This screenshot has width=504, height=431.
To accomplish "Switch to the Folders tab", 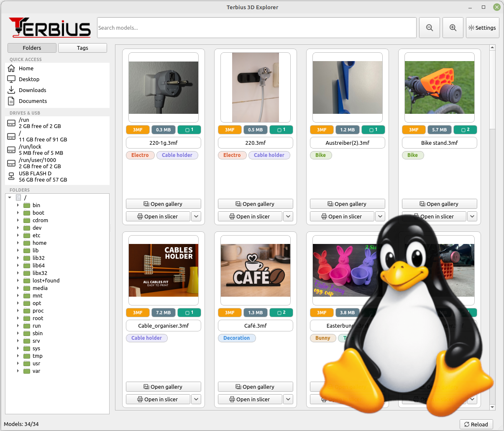I will (x=32, y=48).
